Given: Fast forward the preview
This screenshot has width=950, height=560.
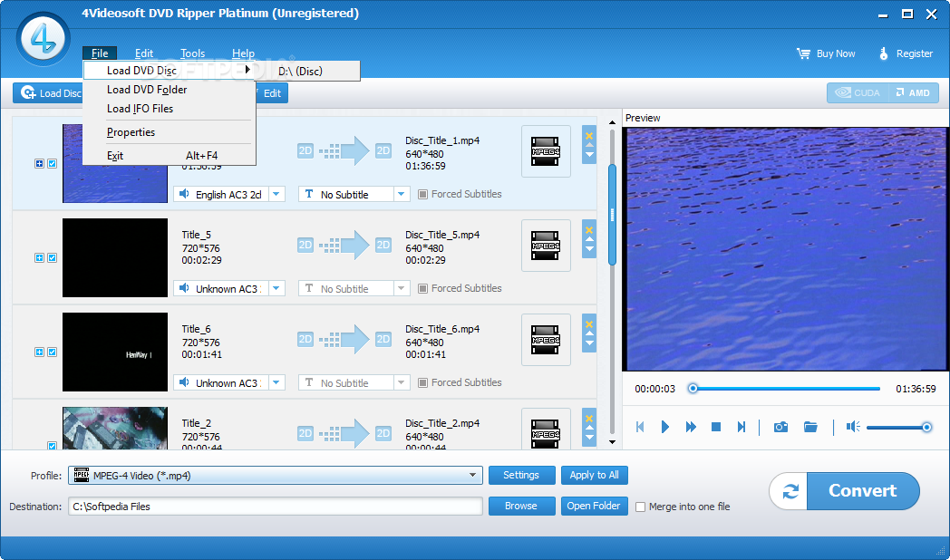Looking at the screenshot, I should coord(691,427).
